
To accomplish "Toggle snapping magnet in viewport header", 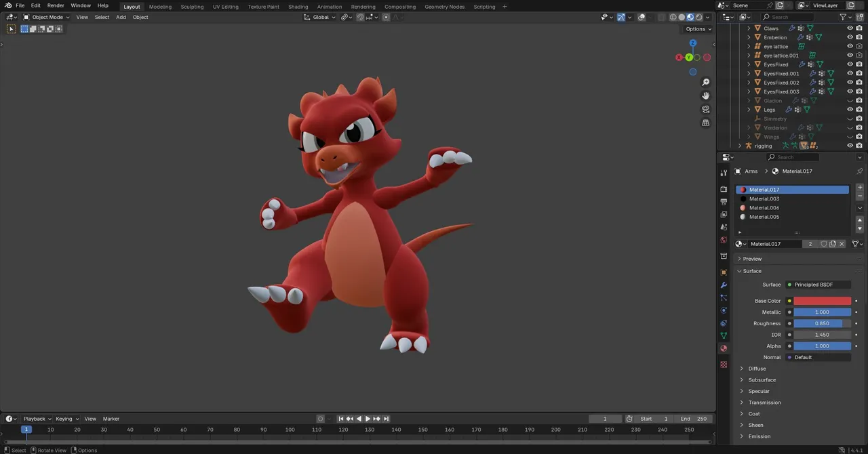I will [x=360, y=17].
